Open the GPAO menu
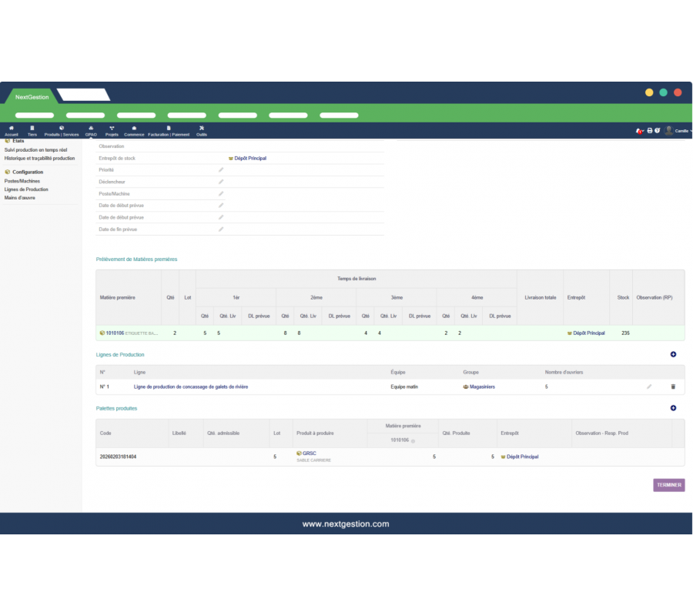The image size is (693, 616). [x=91, y=131]
